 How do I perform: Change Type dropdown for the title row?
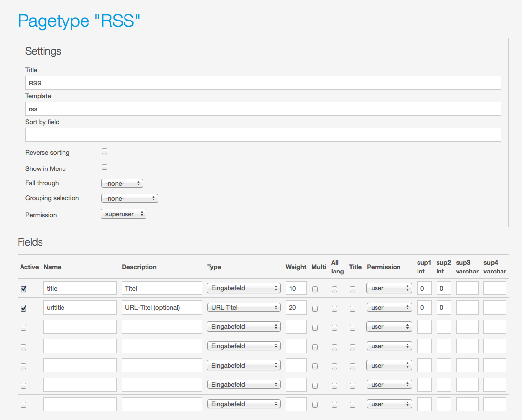click(x=244, y=288)
